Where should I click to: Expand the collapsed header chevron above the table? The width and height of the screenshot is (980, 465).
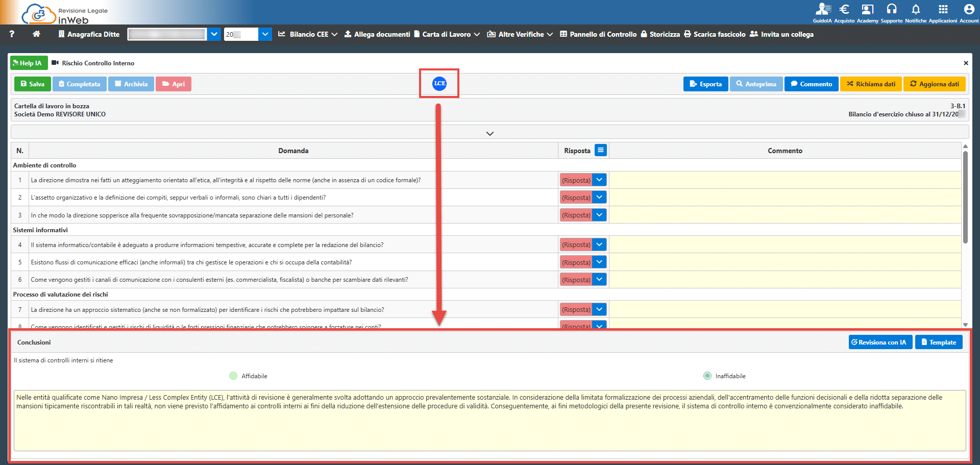[x=490, y=133]
